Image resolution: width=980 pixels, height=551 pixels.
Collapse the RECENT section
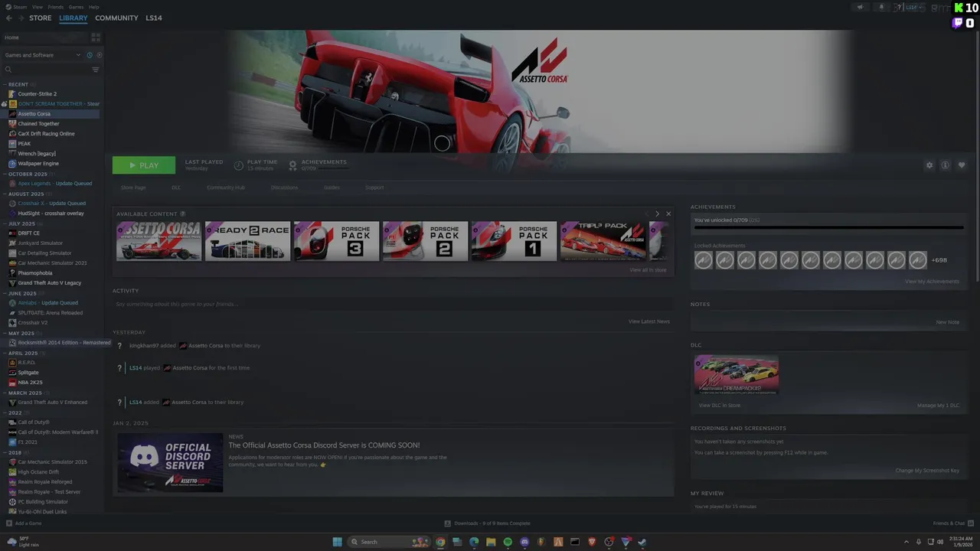[x=5, y=84]
